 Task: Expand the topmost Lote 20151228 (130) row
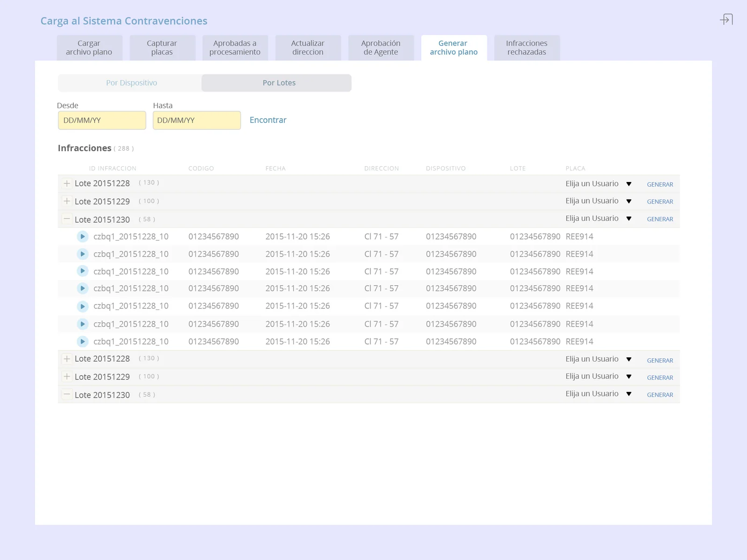[x=67, y=183]
